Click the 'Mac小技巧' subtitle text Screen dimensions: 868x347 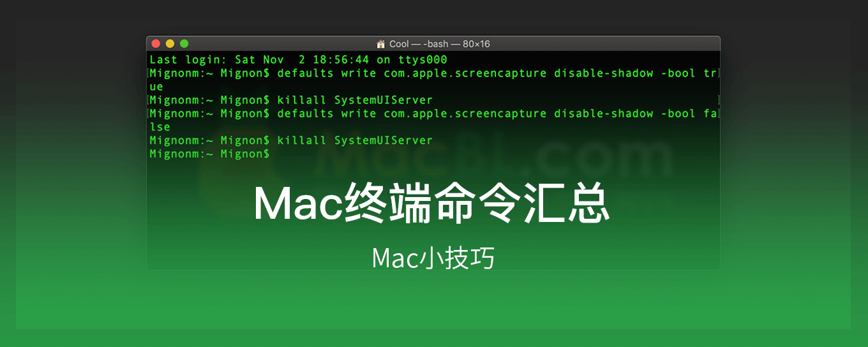[433, 258]
